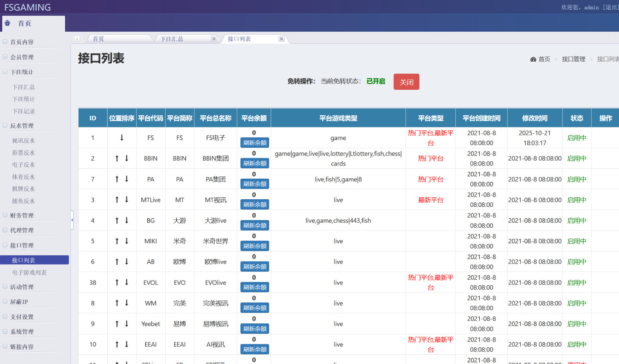
Task: Turn off 免转 with 关闭 button
Action: click(x=406, y=82)
